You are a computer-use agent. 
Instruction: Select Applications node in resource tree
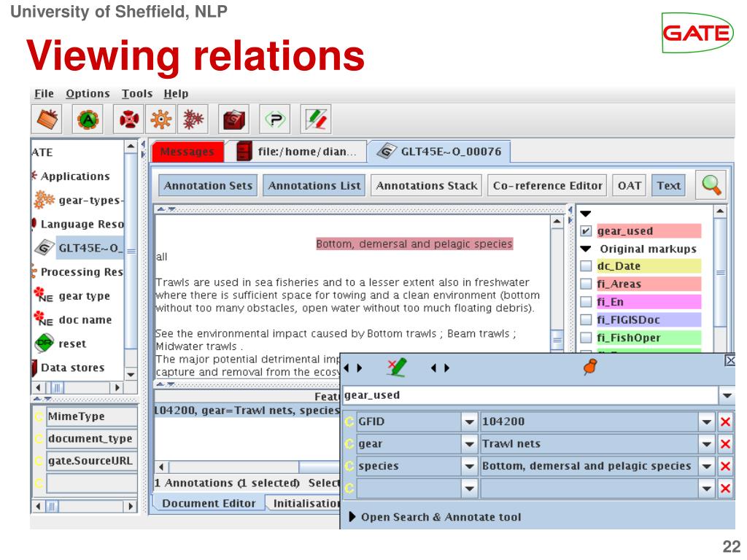pos(71,176)
